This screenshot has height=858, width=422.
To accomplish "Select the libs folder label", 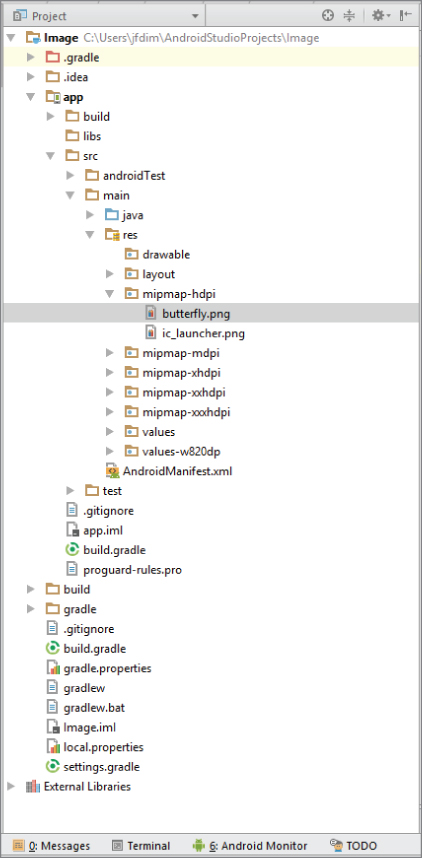I will (x=92, y=136).
